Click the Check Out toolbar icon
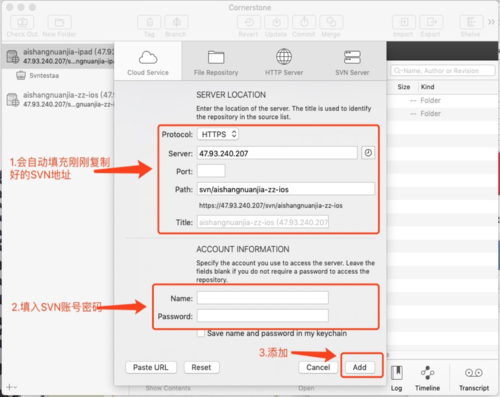Image resolution: width=500 pixels, height=397 pixels. click(22, 22)
